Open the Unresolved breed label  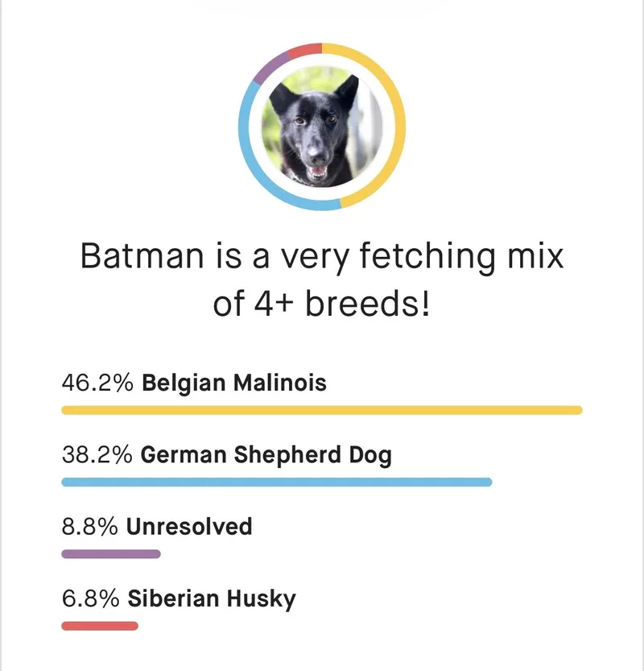pos(189,526)
